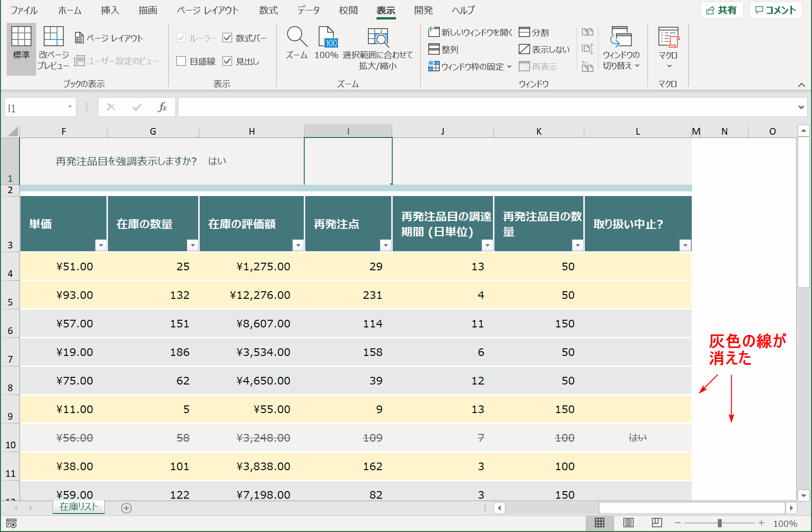The height and width of the screenshot is (532, 812).
Task: Click the コメント button
Action: (x=775, y=10)
